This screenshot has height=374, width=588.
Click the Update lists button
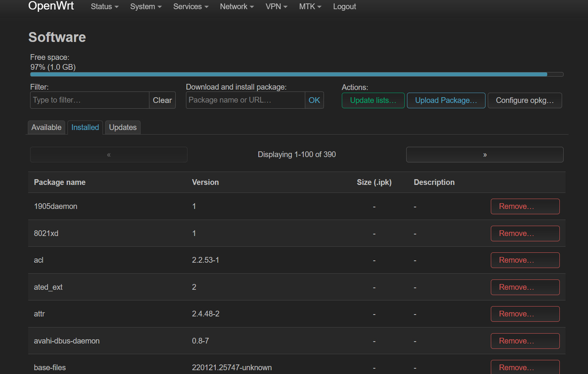pyautogui.click(x=373, y=100)
